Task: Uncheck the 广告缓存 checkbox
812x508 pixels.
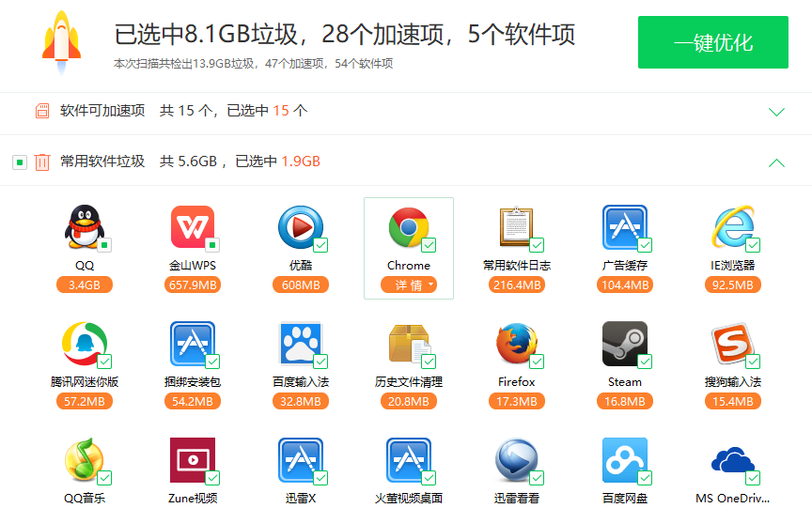Action: pyautogui.click(x=645, y=245)
